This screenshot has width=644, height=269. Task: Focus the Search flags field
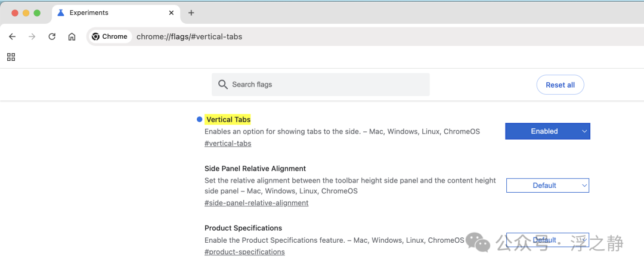coord(320,85)
